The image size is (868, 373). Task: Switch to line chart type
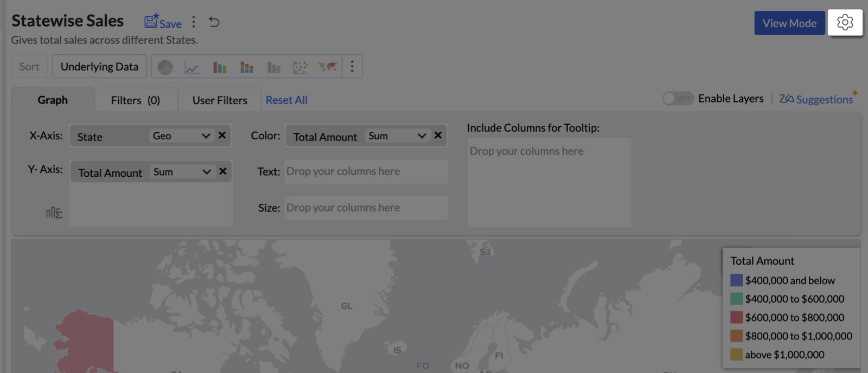tap(192, 67)
